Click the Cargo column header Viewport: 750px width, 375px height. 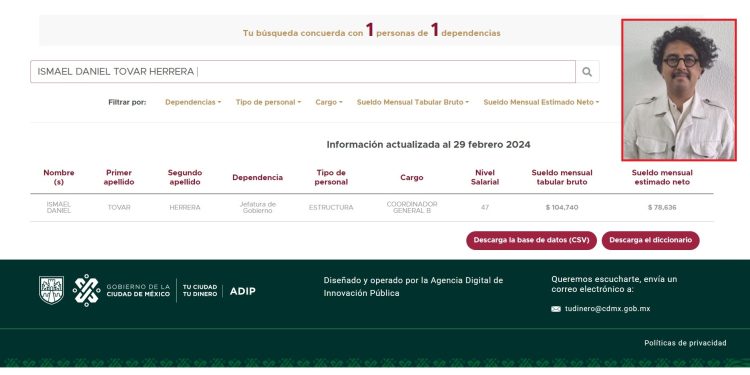(412, 177)
